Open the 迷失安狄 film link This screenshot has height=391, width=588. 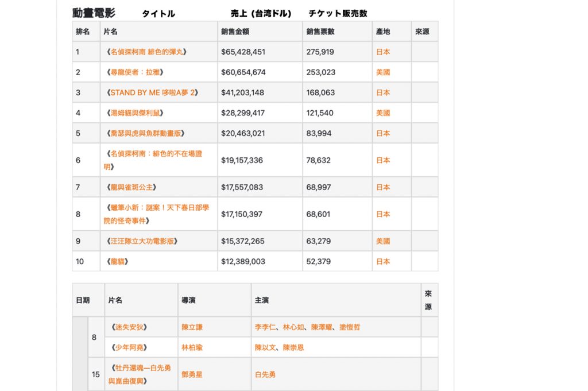129,327
